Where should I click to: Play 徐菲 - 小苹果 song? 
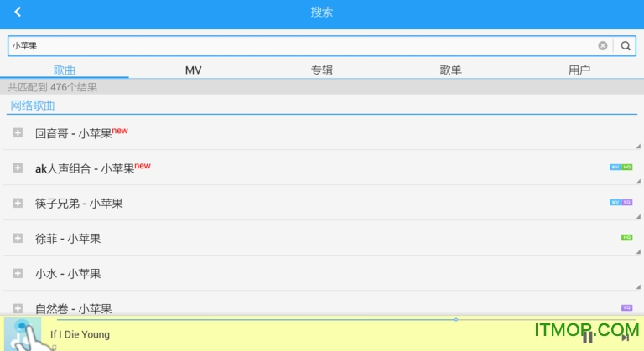tap(68, 239)
